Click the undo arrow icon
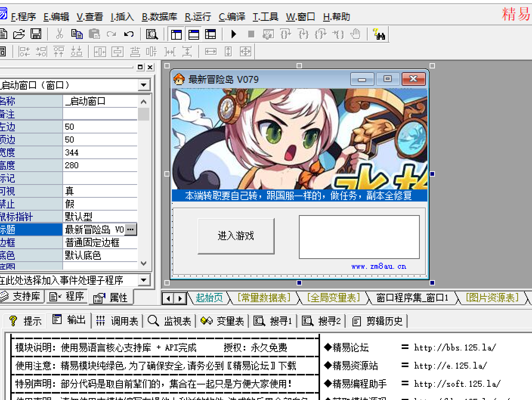This screenshot has width=532, height=400. (129, 34)
